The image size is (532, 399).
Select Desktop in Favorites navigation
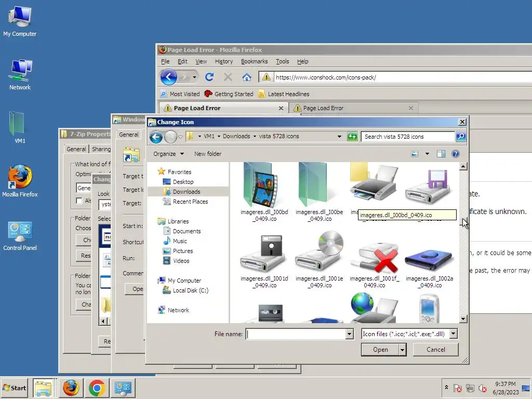(183, 182)
